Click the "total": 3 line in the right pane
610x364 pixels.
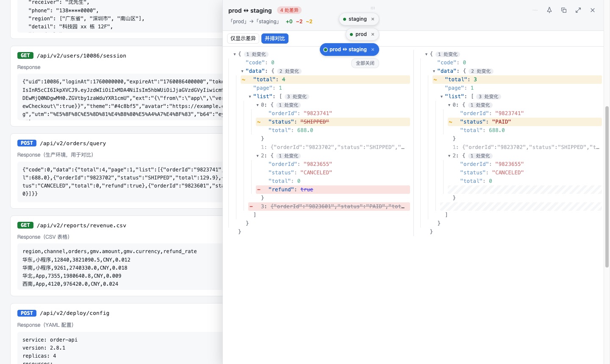click(517, 80)
